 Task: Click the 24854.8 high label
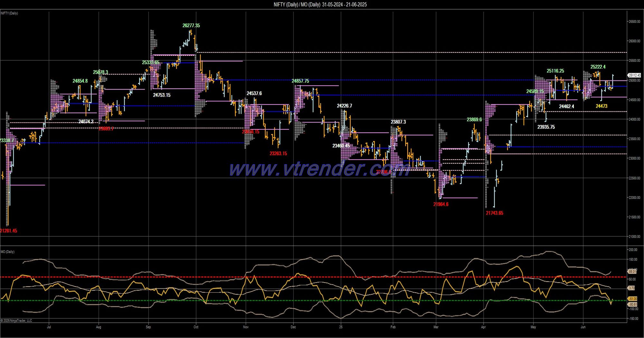80,81
